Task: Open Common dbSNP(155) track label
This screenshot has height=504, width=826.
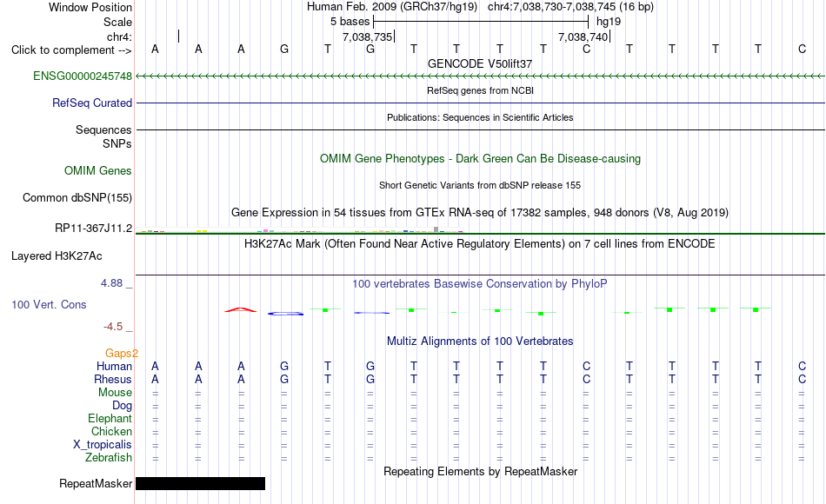Action: [77, 197]
